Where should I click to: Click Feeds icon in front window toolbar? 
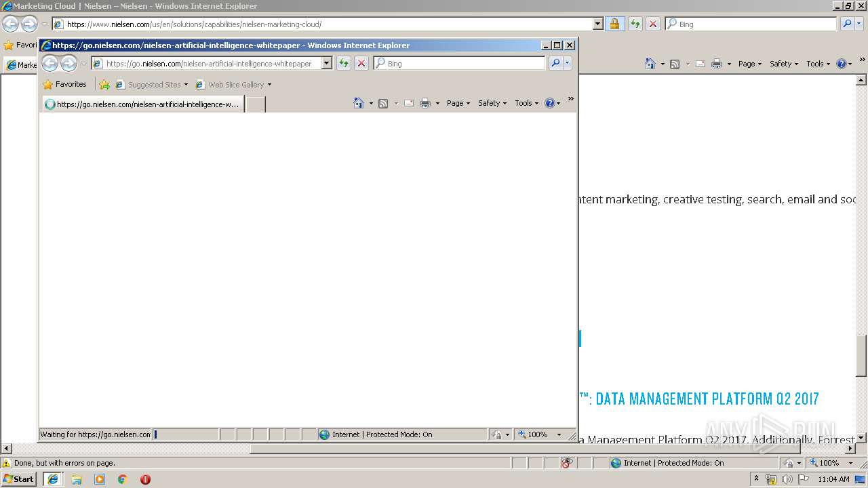tap(383, 103)
